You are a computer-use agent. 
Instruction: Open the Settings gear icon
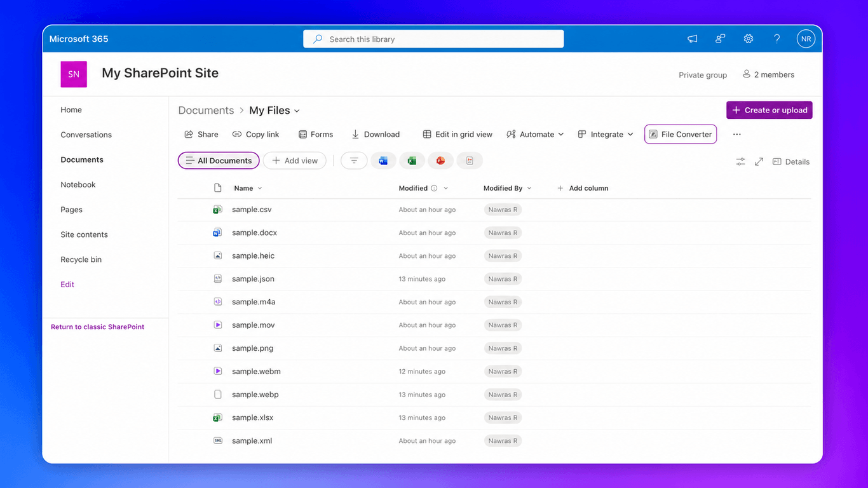[x=749, y=39]
